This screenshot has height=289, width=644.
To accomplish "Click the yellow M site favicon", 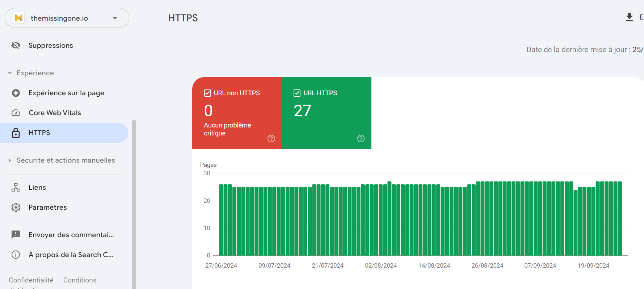I will tap(19, 18).
